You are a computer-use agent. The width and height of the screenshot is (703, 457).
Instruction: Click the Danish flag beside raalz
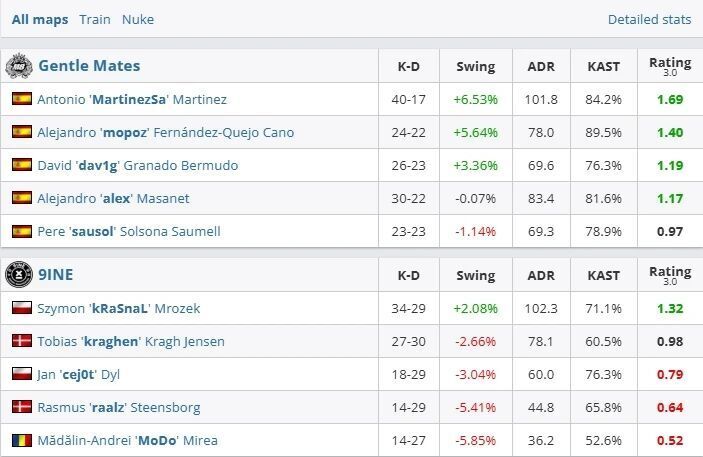21,407
